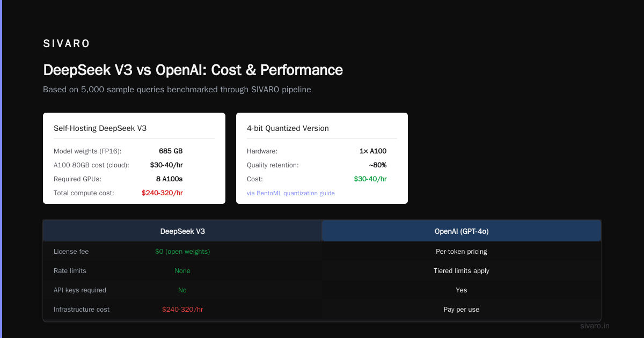Select the DeepSeek V3 column header
Screen dimensions: 644x338
(182, 231)
